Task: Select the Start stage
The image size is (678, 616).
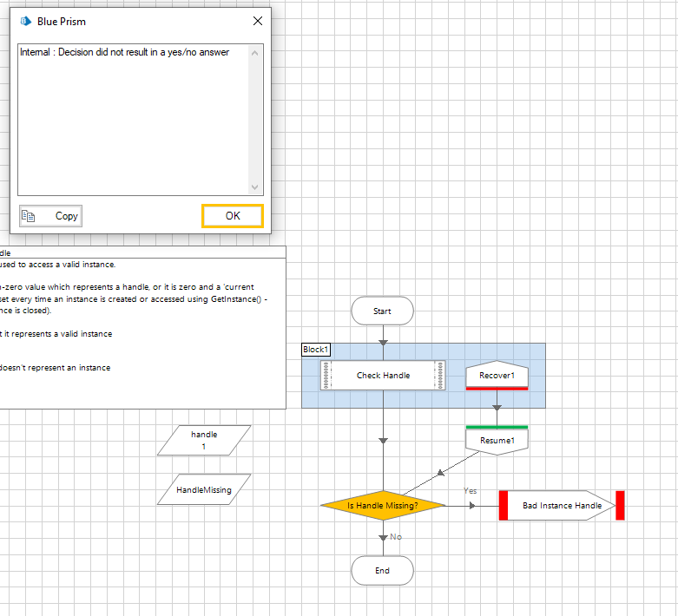Action: point(382,311)
